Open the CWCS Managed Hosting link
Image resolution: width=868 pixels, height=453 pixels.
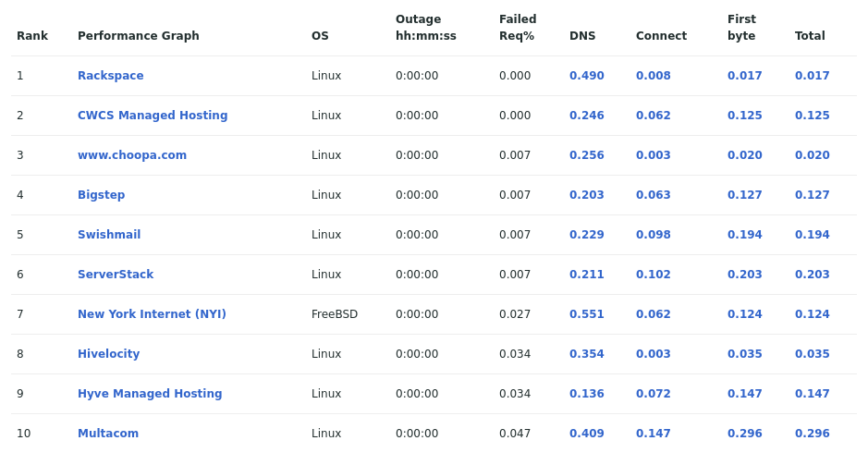(x=153, y=116)
